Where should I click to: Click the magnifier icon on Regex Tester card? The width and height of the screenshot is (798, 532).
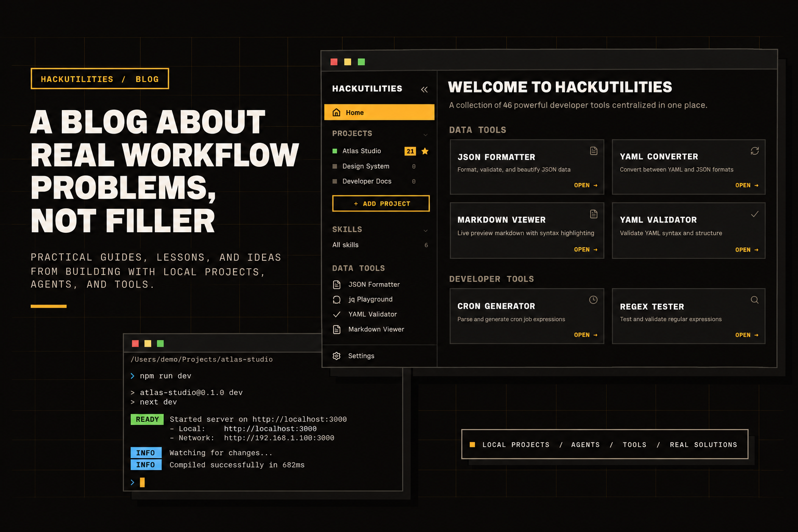(x=755, y=300)
